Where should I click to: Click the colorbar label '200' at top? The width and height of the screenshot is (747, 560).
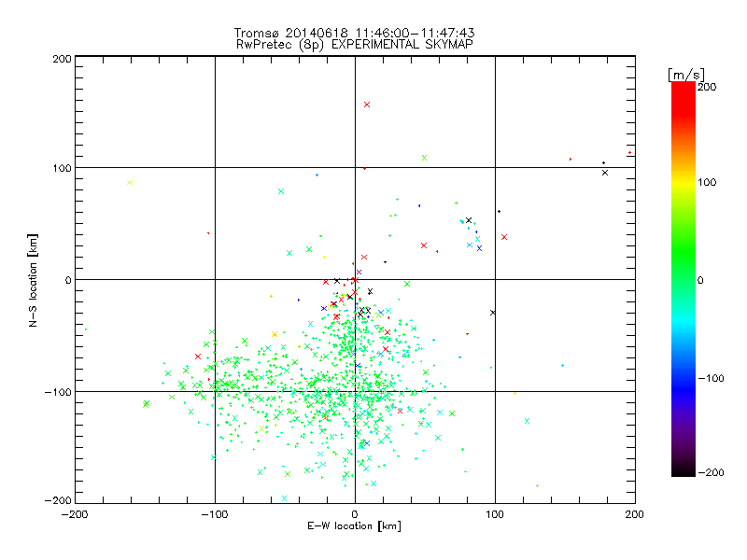click(x=707, y=87)
